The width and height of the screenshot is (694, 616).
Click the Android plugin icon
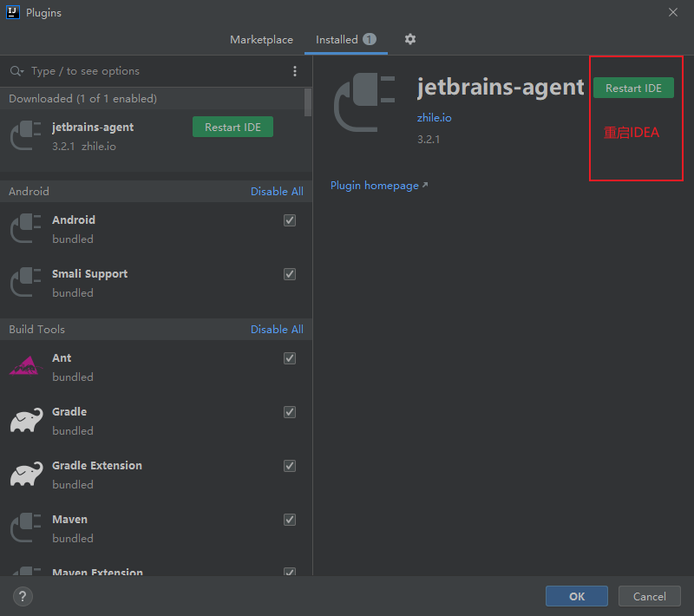tap(26, 228)
